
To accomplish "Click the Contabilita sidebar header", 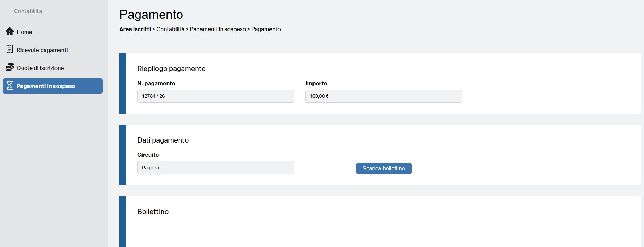I will point(28,11).
